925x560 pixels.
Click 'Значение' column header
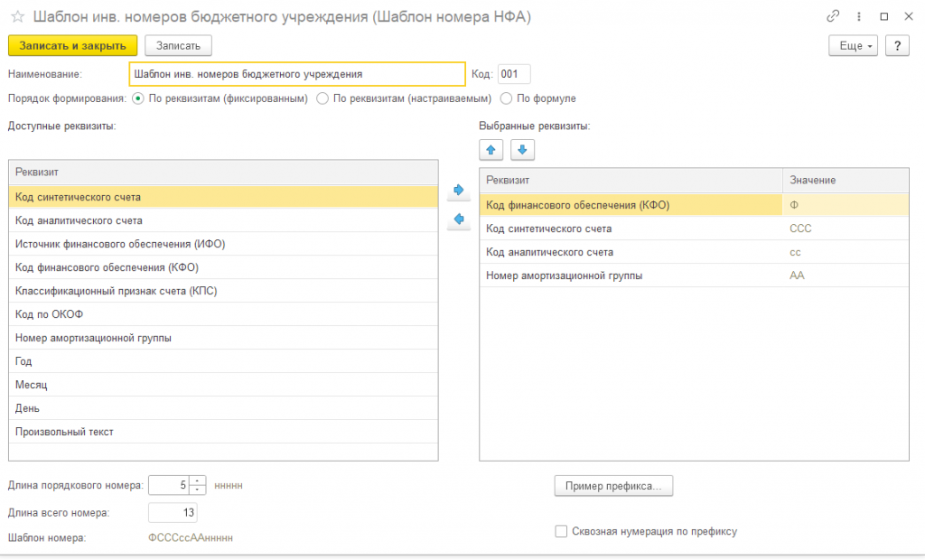tap(846, 180)
